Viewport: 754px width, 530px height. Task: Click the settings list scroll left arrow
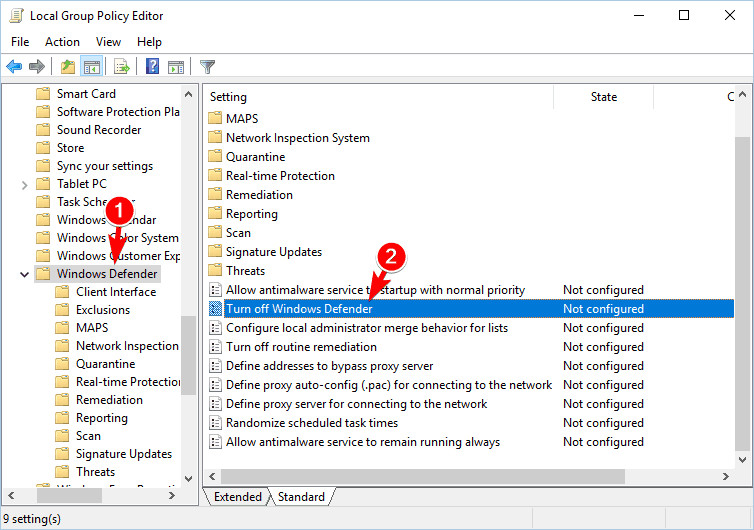(212, 477)
